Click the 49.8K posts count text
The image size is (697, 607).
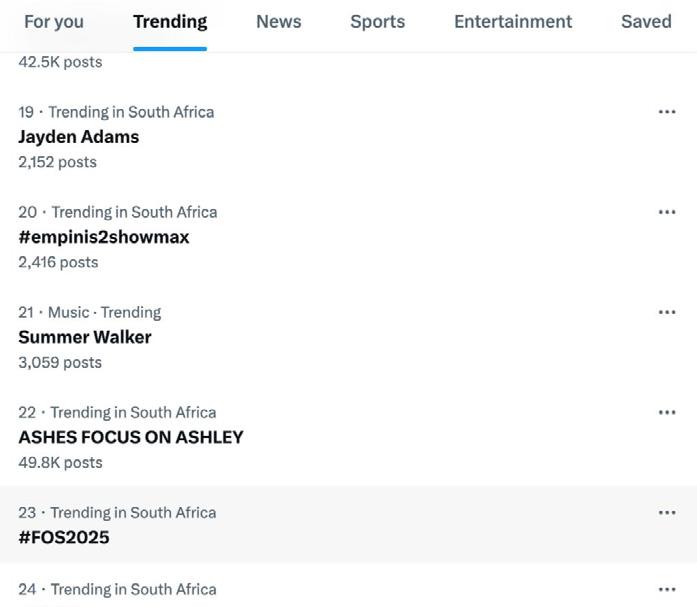click(60, 462)
